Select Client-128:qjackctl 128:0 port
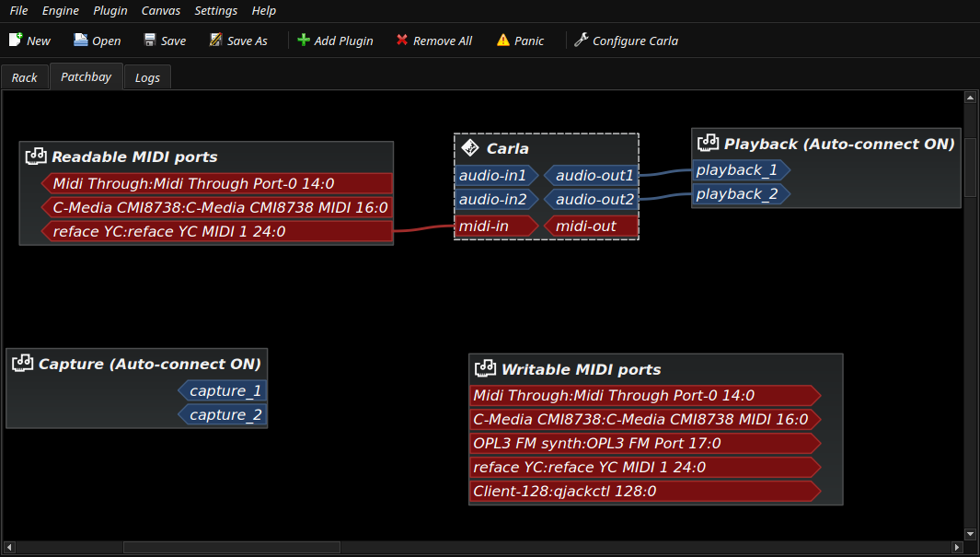 [645, 491]
